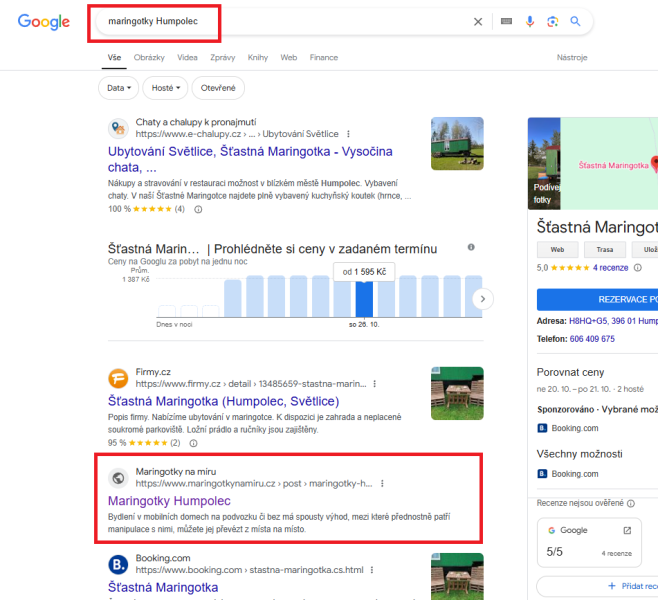Open the menu for the Firmy.cz result

[374, 383]
